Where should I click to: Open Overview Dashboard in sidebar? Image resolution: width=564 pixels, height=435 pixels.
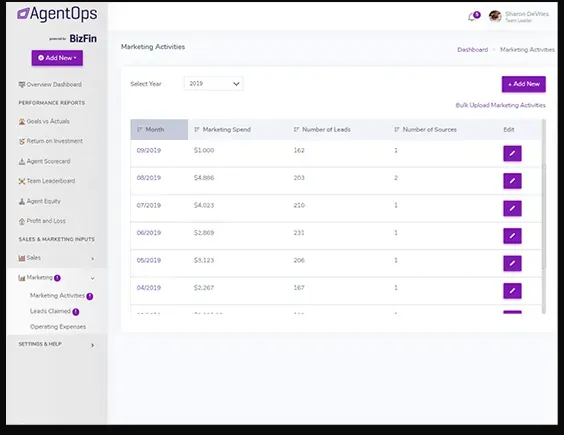tap(54, 85)
